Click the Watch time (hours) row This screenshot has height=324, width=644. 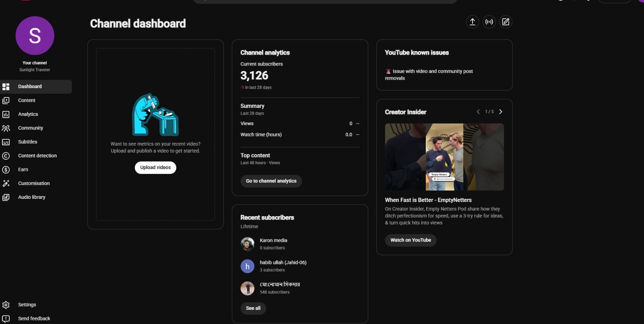pyautogui.click(x=300, y=135)
